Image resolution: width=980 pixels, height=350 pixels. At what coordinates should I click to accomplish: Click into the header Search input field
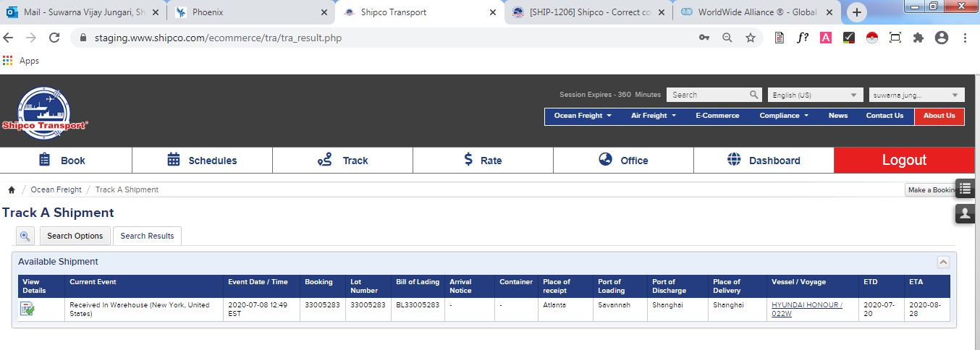(708, 95)
